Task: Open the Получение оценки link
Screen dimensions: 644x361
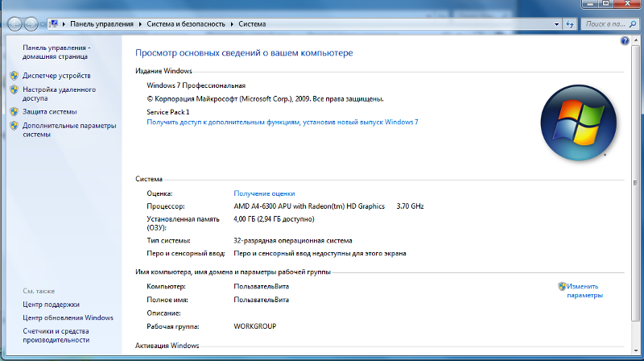Action: point(264,193)
